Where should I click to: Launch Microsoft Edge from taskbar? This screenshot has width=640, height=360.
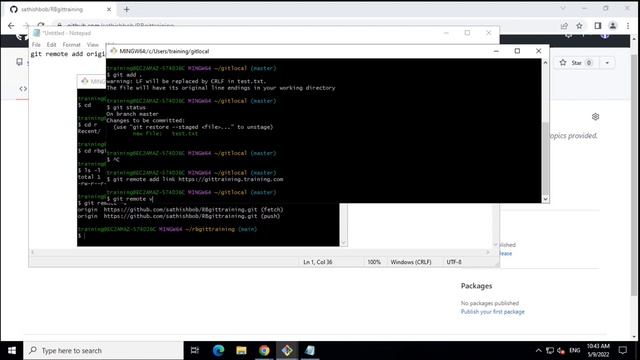(x=218, y=351)
